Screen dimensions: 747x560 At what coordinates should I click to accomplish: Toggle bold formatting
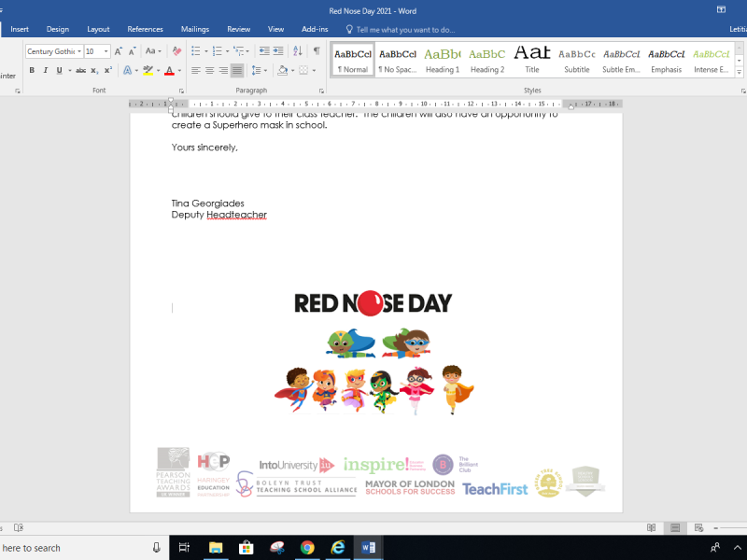32,70
